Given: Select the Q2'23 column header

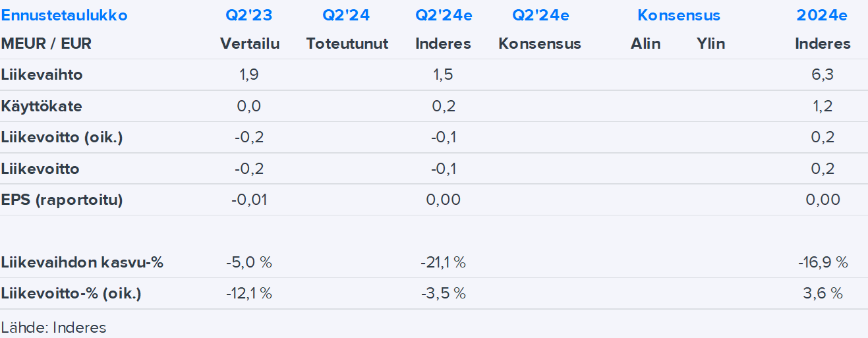Looking at the screenshot, I should (249, 15).
